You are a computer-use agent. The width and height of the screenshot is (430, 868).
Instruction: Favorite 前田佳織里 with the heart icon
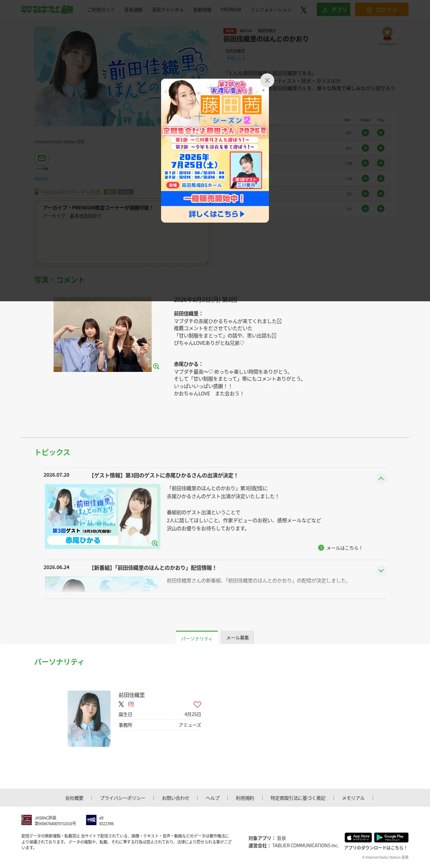pos(198,704)
